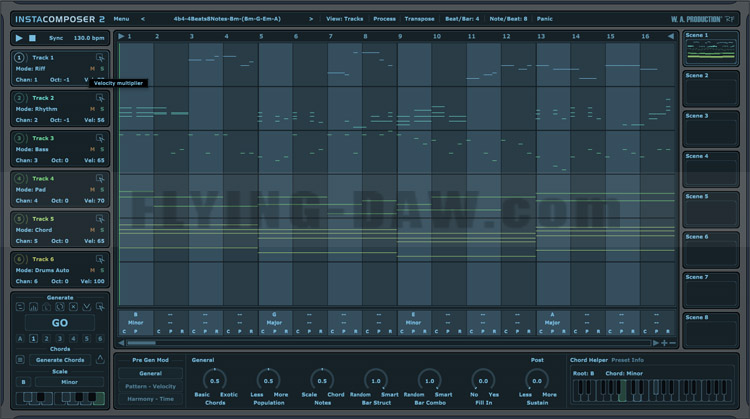Screen dimensions: 750x419
Task: Click the Panic button
Action: [544, 19]
